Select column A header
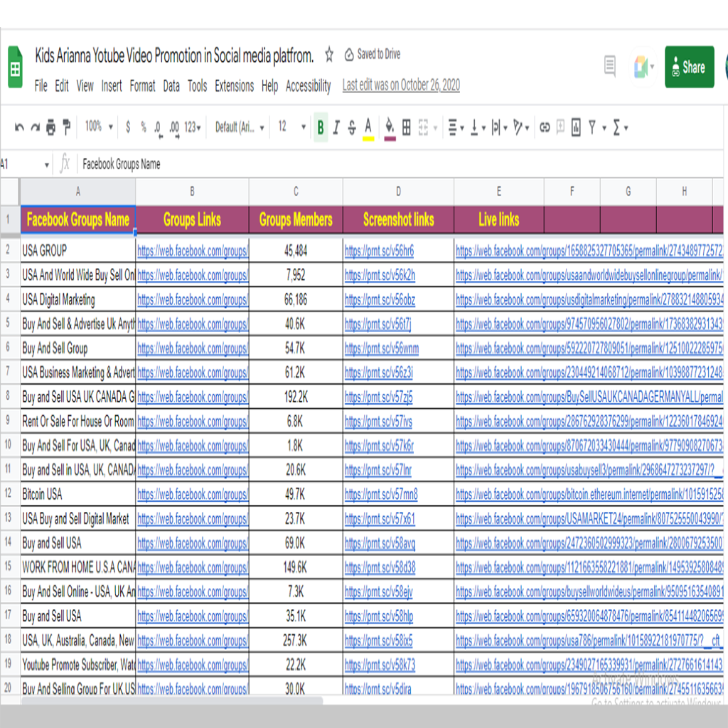 point(77,191)
